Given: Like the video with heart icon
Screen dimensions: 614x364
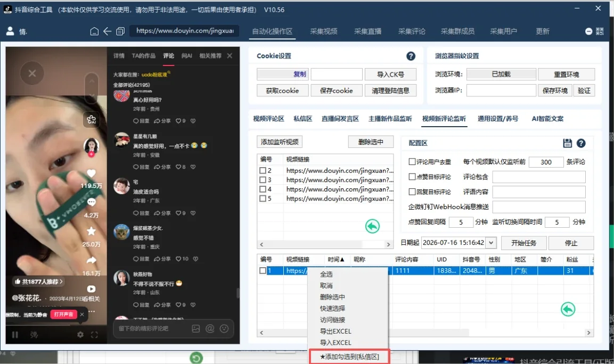Looking at the screenshot, I should click(91, 173).
